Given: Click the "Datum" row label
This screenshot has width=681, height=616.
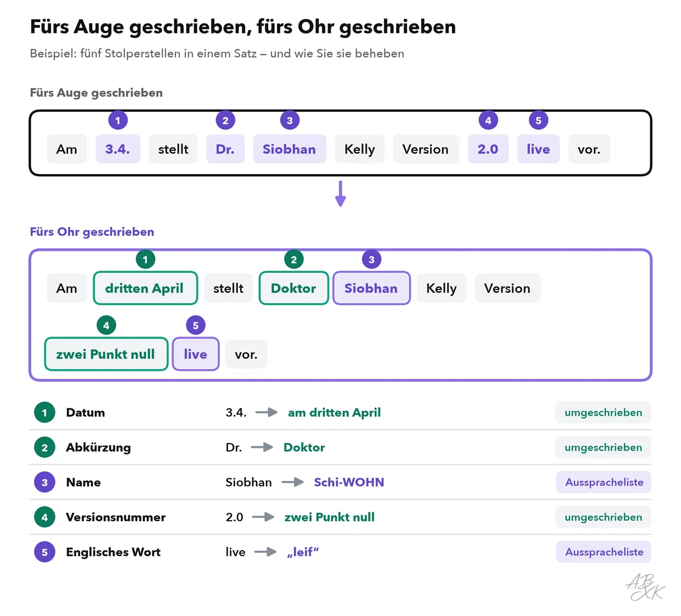Looking at the screenshot, I should tap(86, 412).
